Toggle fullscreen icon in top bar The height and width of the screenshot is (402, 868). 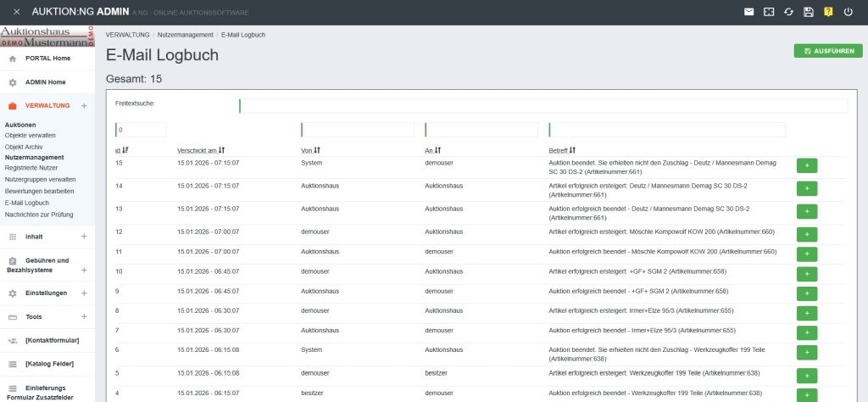[768, 12]
